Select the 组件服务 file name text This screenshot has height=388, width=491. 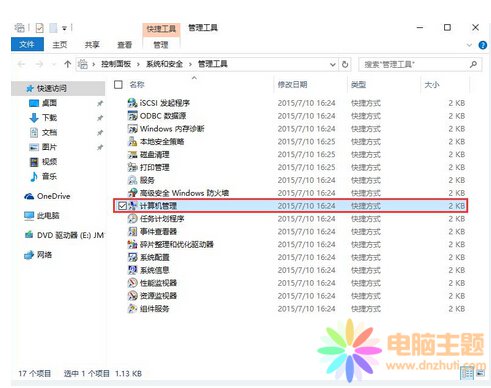(x=155, y=309)
